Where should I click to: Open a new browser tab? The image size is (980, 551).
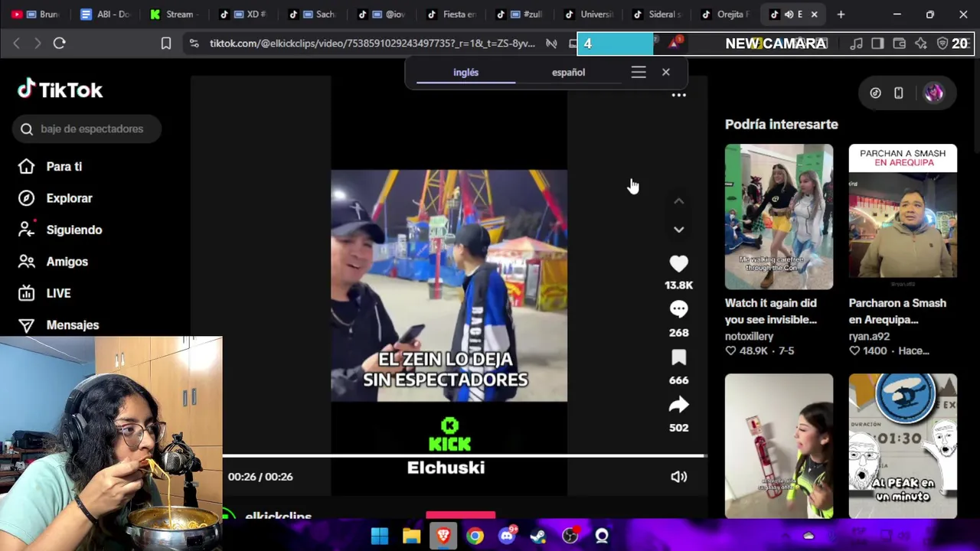[x=841, y=14]
